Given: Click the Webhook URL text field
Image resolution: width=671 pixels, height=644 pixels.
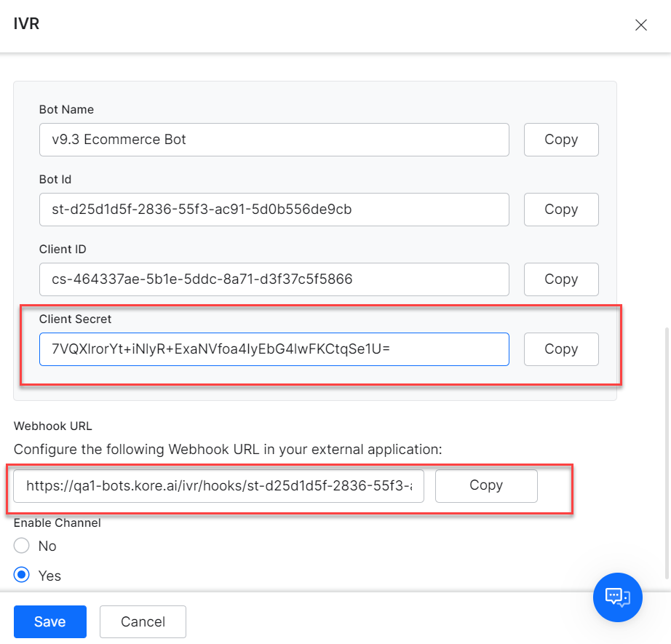Looking at the screenshot, I should point(218,485).
